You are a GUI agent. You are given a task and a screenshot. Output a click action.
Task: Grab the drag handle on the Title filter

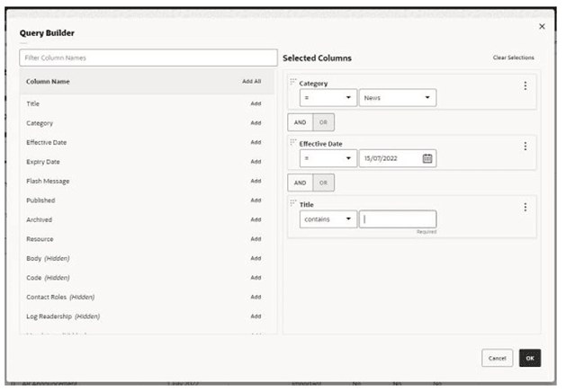click(x=293, y=203)
